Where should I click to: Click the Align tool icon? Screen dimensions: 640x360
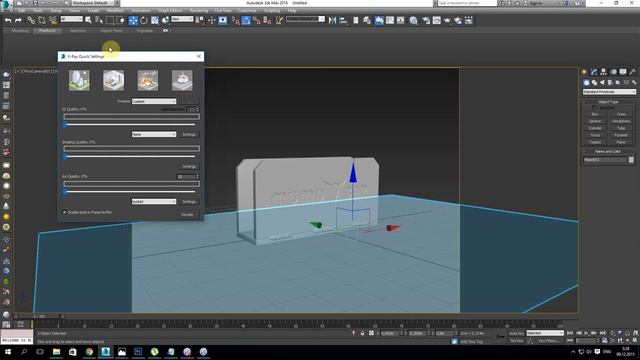tap(343, 20)
